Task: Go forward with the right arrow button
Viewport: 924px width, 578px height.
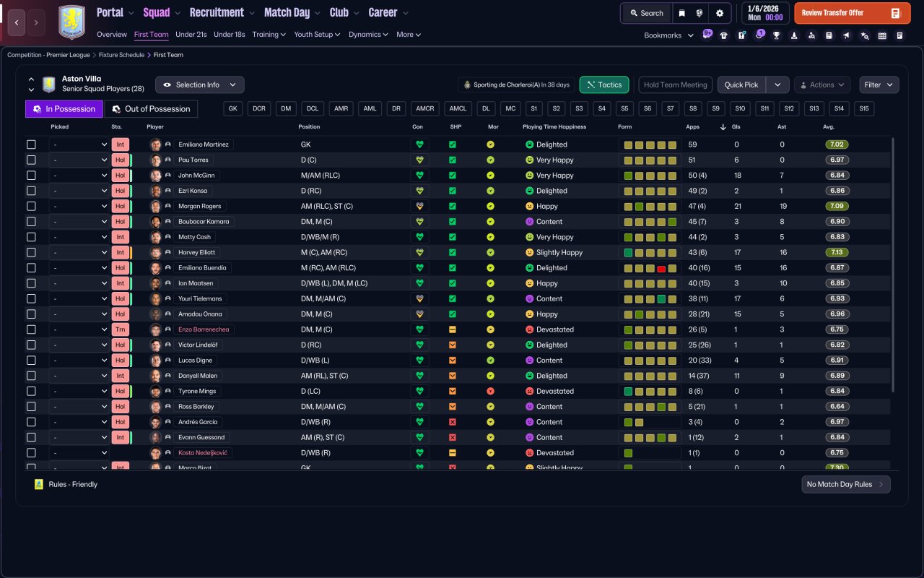Action: coord(37,22)
